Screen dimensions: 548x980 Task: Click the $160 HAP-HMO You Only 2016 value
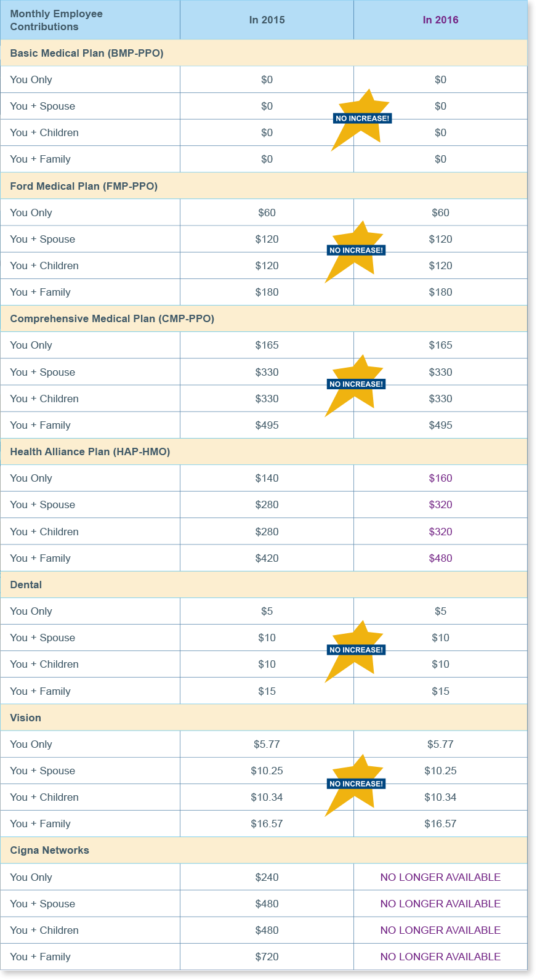click(440, 478)
